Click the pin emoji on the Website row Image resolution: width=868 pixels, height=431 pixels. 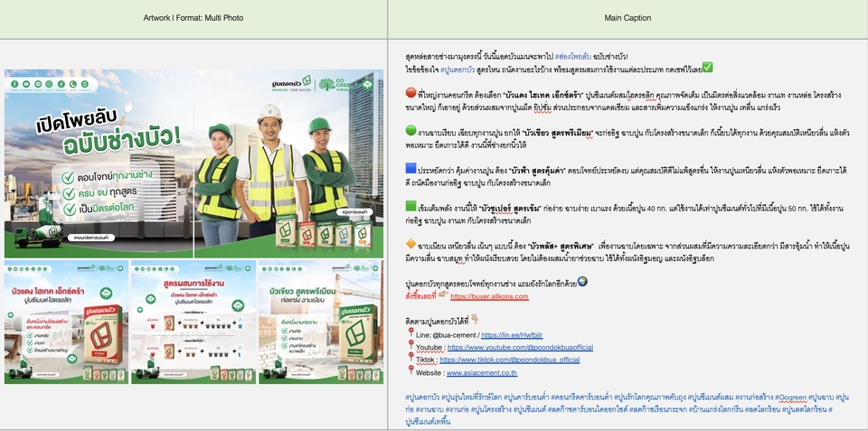410,370
